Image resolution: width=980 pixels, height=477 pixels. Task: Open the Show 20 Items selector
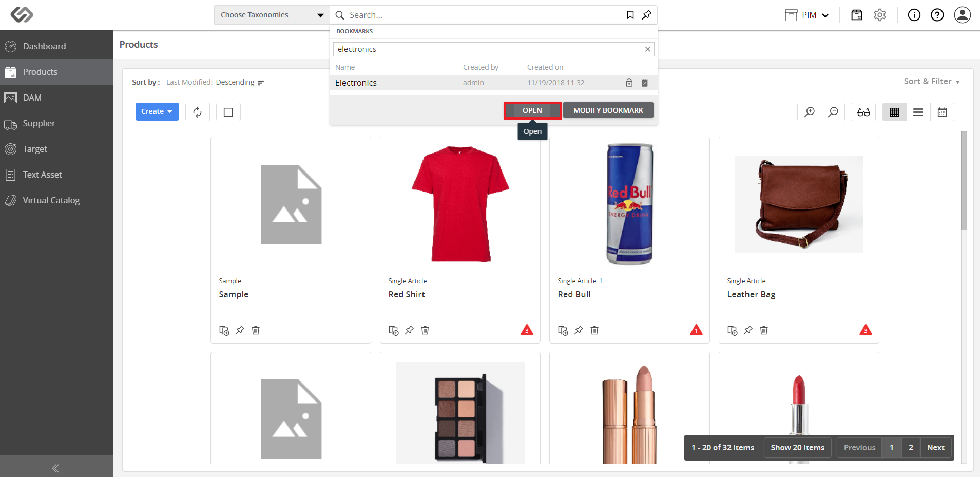[x=797, y=448]
